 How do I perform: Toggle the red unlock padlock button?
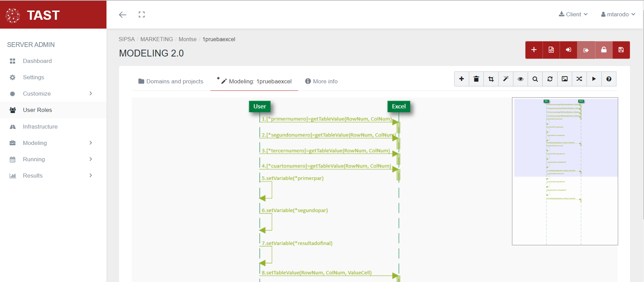pos(604,50)
